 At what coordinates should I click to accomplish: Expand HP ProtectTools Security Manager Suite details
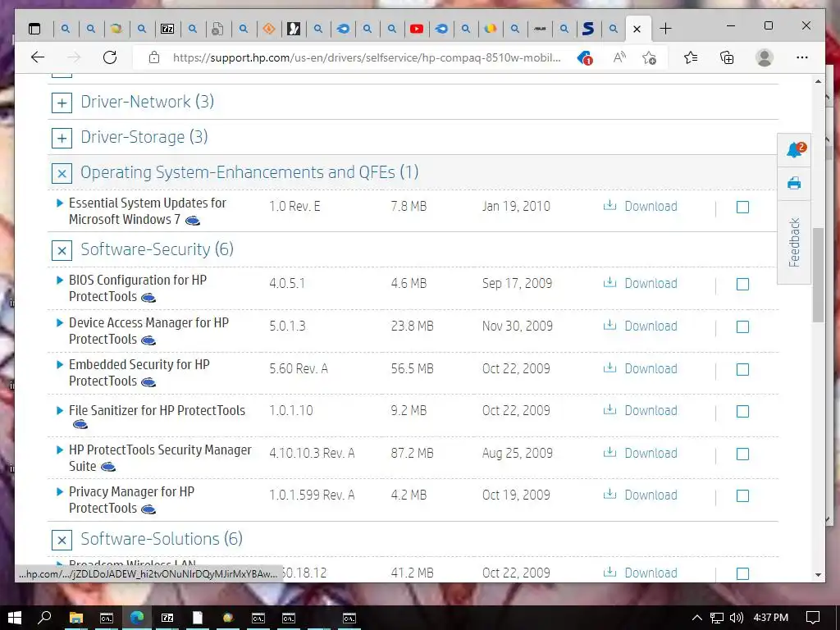[x=60, y=450]
